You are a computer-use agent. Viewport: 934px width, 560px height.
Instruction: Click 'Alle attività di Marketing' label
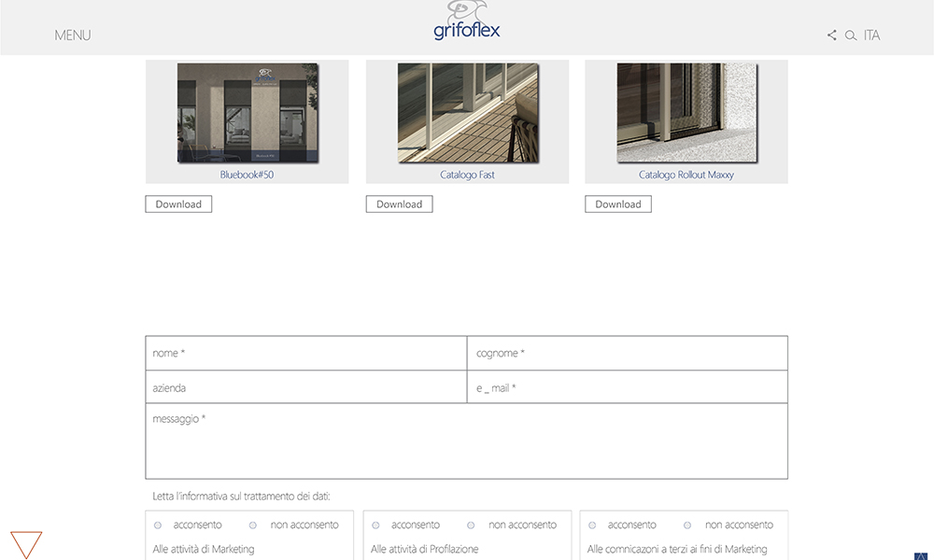pyautogui.click(x=203, y=549)
